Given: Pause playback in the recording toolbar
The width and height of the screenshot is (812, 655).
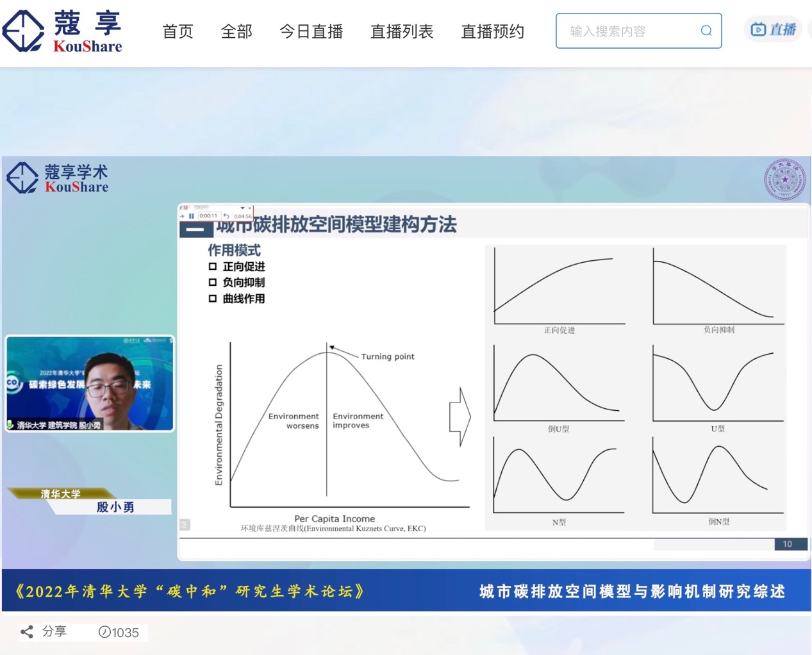Looking at the screenshot, I should [x=191, y=216].
